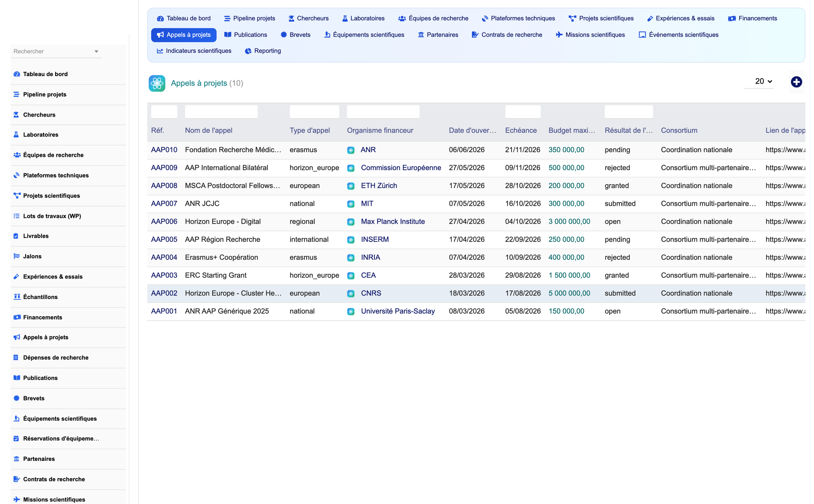Open Laboratoires item in the sidebar
Image resolution: width=814 pixels, height=504 pixels.
(68, 135)
